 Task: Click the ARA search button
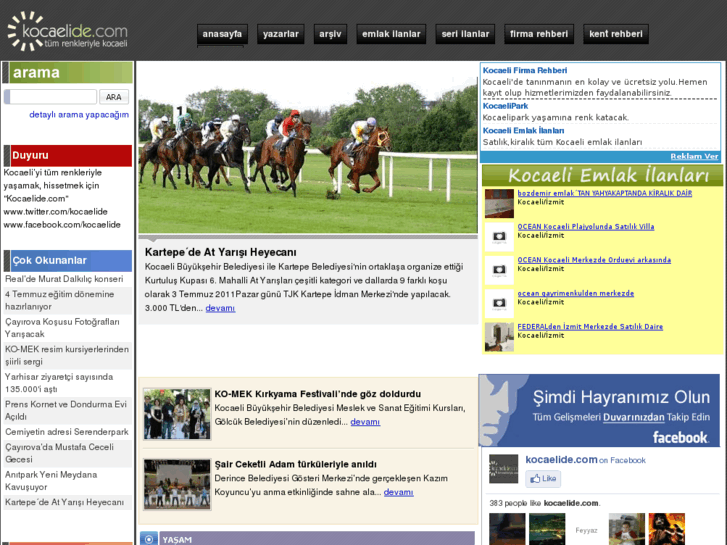pyautogui.click(x=114, y=97)
